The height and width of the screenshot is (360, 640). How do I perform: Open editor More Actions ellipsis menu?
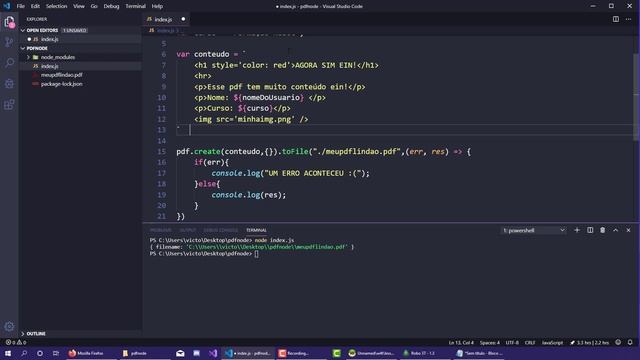[x=628, y=19]
